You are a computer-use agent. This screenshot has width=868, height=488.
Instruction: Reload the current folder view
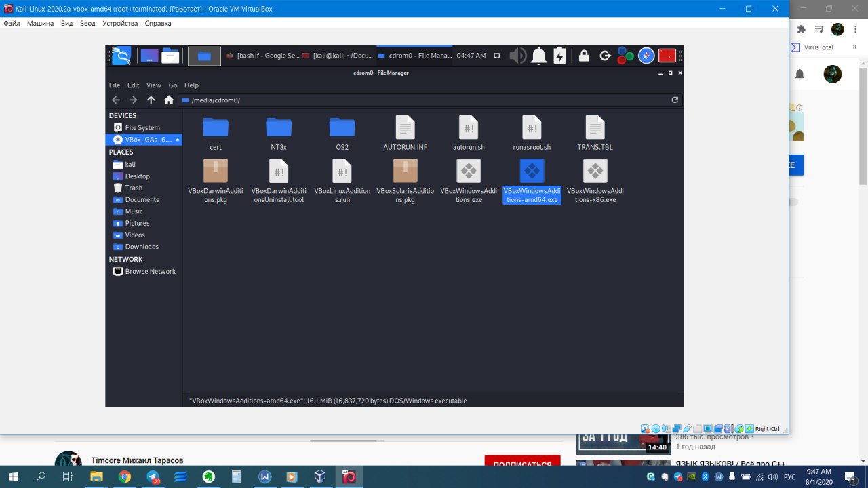coord(675,100)
